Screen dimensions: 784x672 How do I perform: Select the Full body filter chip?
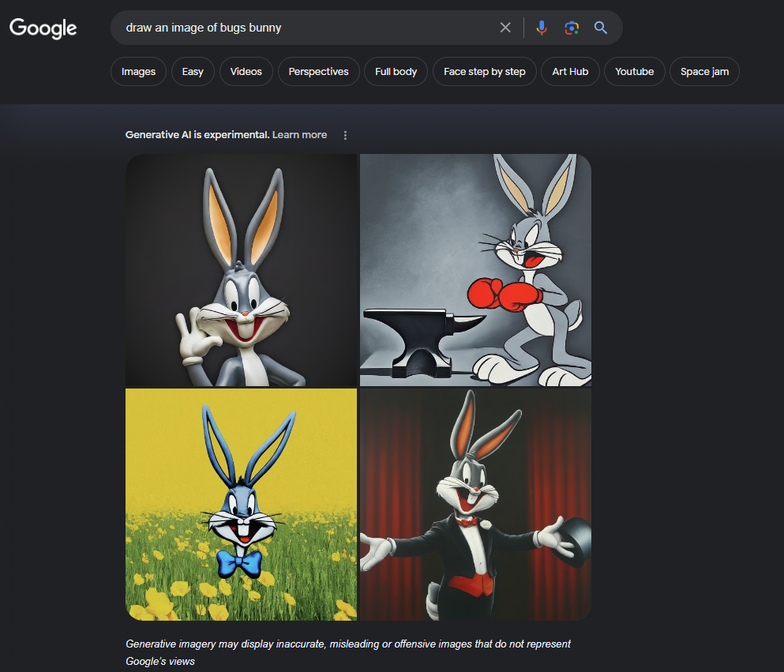396,72
